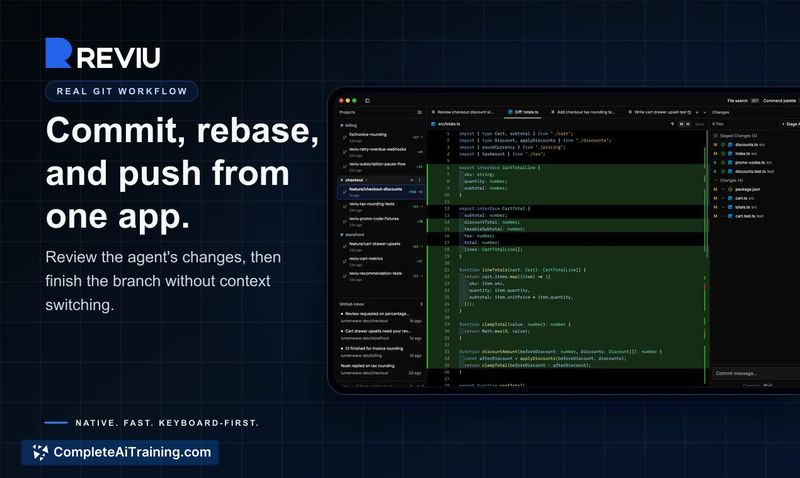Switch to 'Write cart drawer upsell test' tab
This screenshot has width=800, height=478.
coord(658,112)
